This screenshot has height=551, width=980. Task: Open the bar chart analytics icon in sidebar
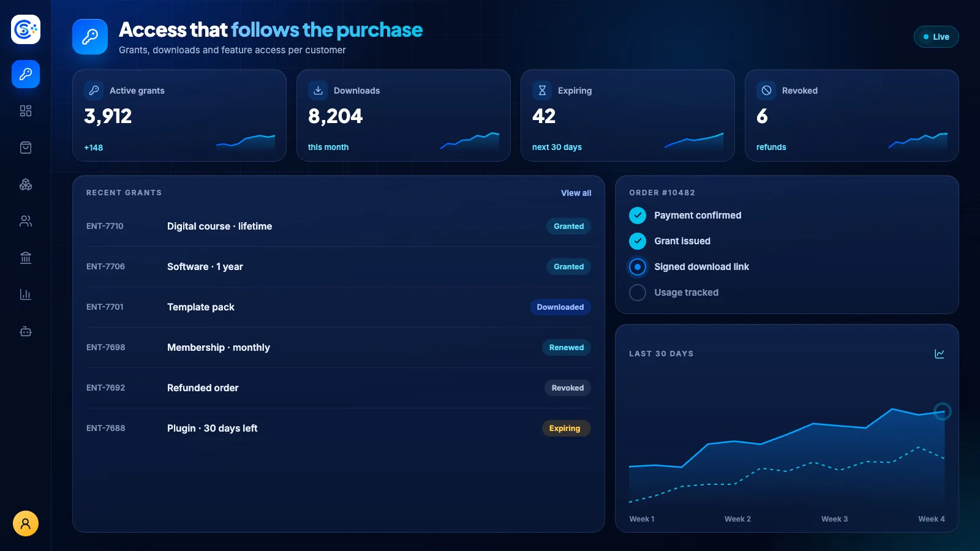pyautogui.click(x=26, y=294)
